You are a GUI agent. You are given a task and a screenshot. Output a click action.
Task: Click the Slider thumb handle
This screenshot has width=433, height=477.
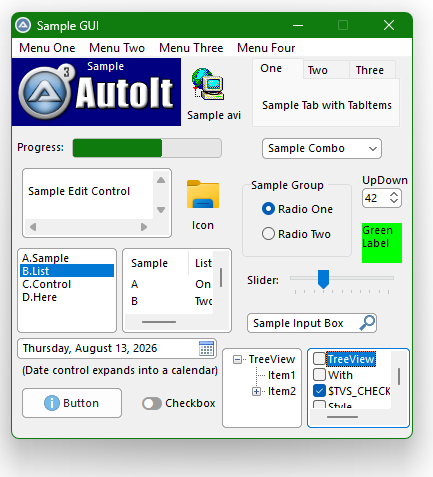(x=323, y=279)
